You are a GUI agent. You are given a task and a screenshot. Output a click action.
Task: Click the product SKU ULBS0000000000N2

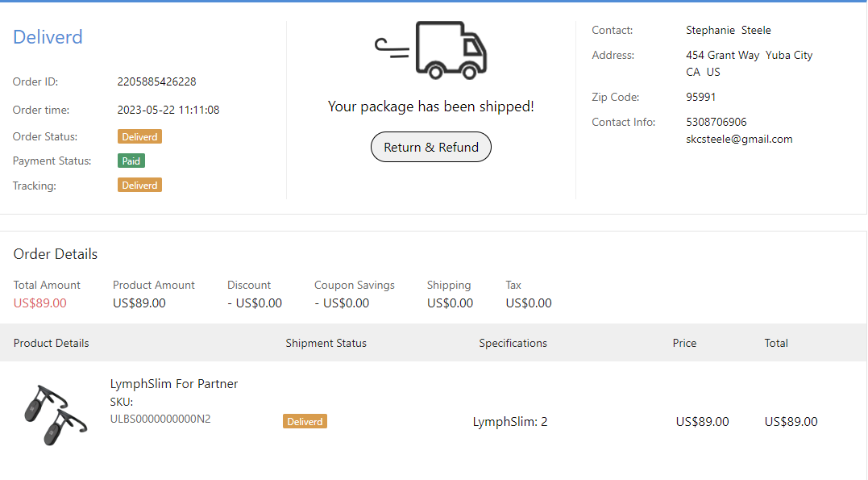[x=160, y=419]
